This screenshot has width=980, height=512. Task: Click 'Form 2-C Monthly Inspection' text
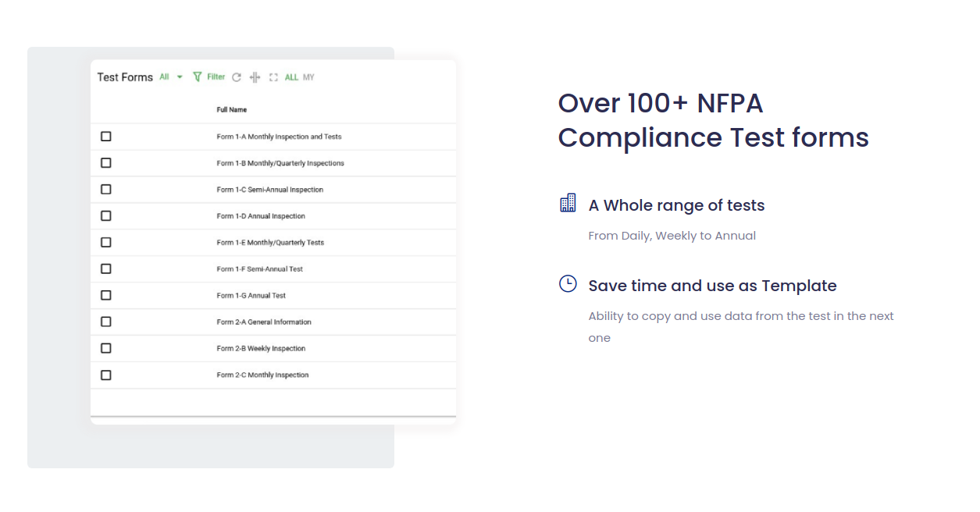pyautogui.click(x=262, y=375)
